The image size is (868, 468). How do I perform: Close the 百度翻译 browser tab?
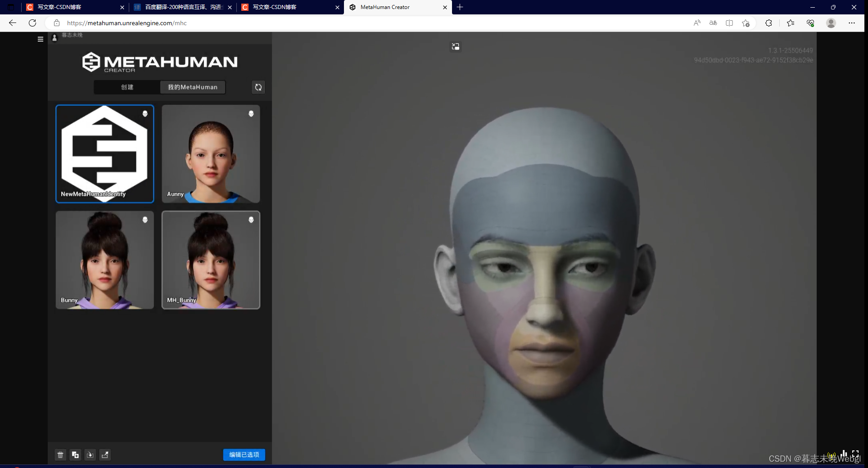point(230,7)
